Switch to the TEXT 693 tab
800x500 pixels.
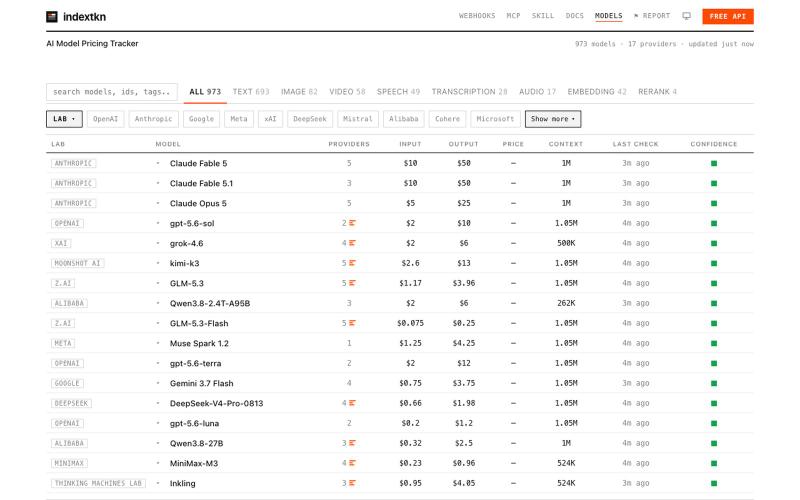pyautogui.click(x=251, y=92)
